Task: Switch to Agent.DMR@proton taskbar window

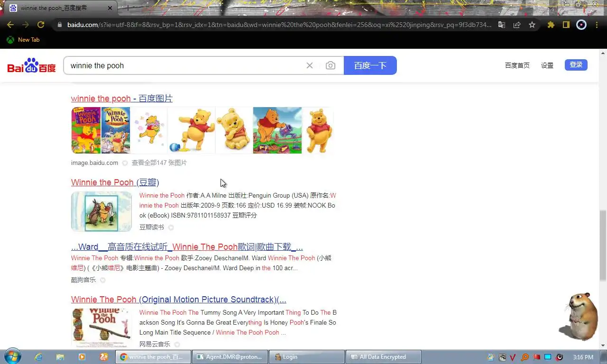Action: (x=230, y=357)
